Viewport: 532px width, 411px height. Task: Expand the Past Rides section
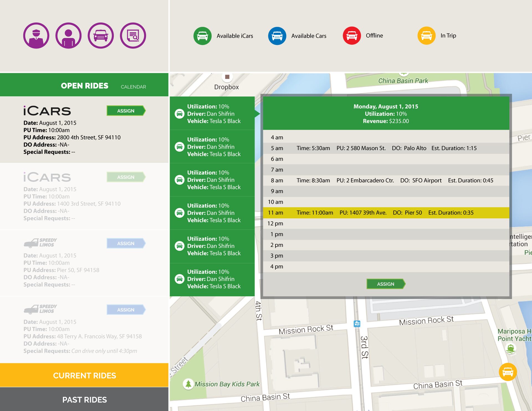(84, 399)
